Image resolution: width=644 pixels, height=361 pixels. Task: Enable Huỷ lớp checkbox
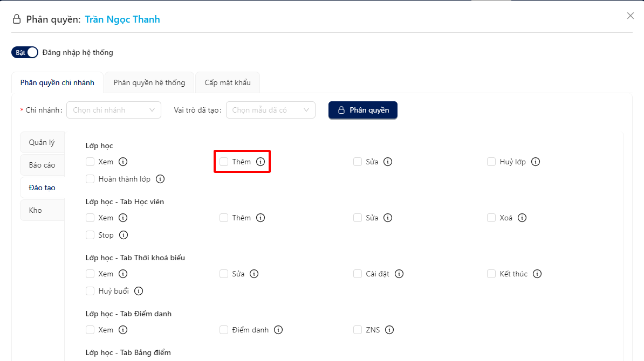coord(491,162)
